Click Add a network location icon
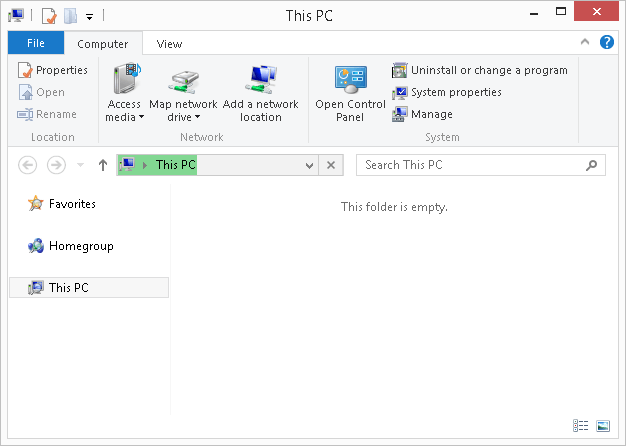This screenshot has width=626, height=446. (261, 79)
